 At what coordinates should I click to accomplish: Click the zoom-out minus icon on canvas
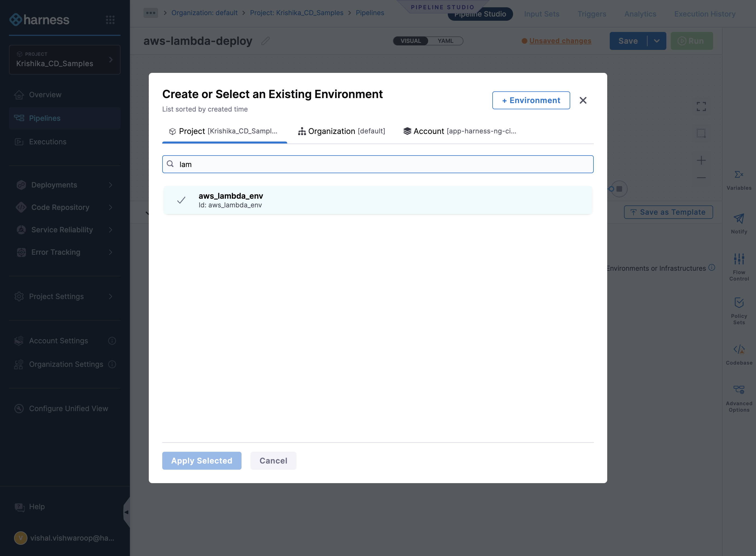(701, 177)
